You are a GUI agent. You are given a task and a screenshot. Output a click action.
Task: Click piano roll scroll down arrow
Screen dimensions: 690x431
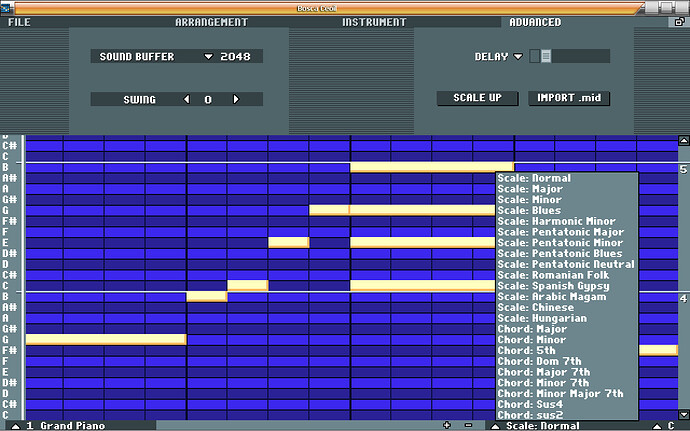684,415
